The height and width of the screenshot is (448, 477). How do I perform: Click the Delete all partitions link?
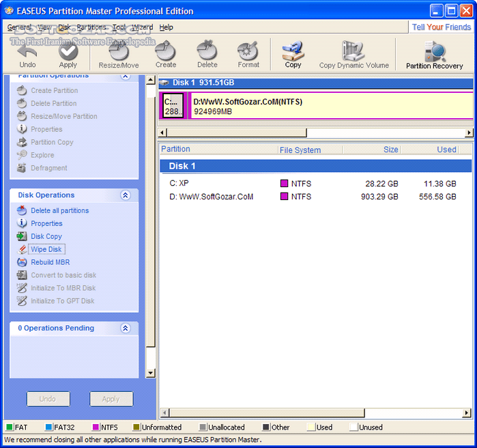tap(60, 210)
